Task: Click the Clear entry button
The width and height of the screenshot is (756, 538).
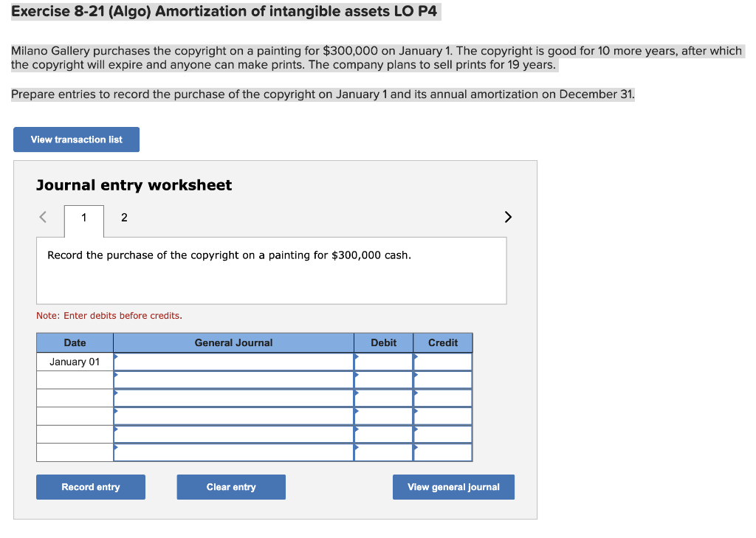Action: [230, 486]
